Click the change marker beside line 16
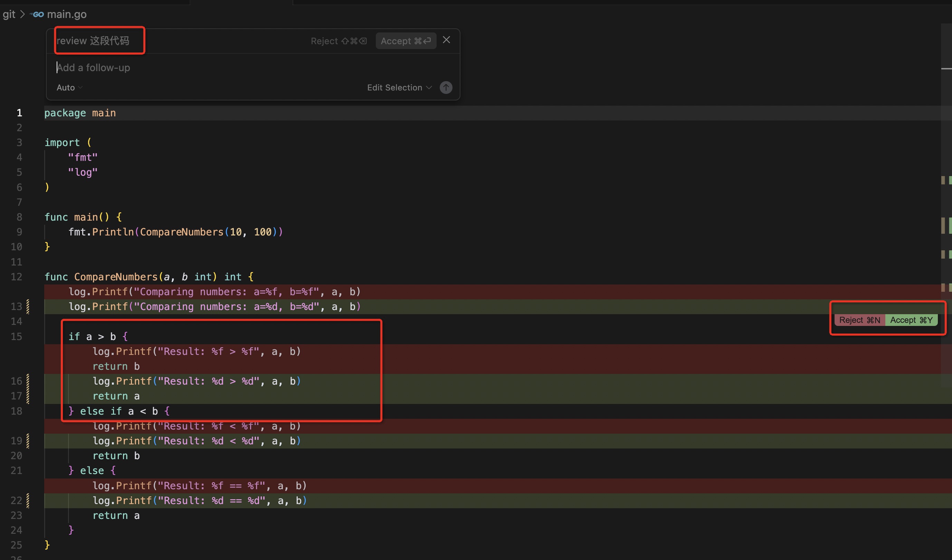 tap(28, 381)
